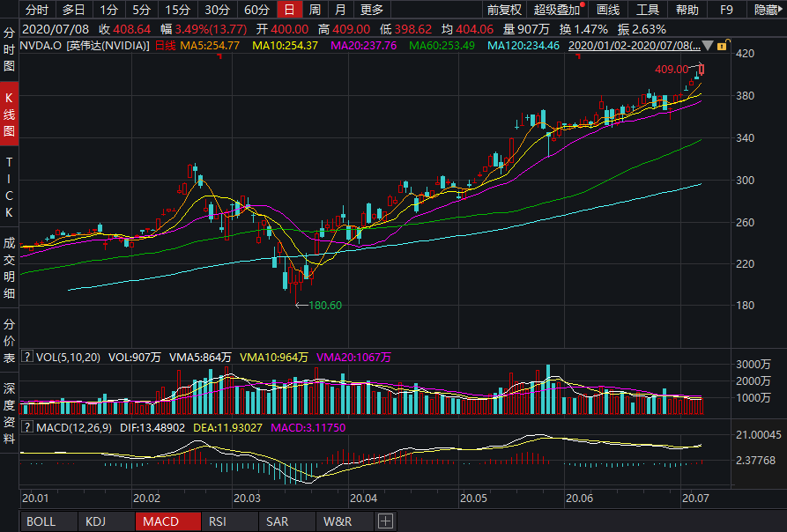Open the 更多 periods dropdown

372,11
